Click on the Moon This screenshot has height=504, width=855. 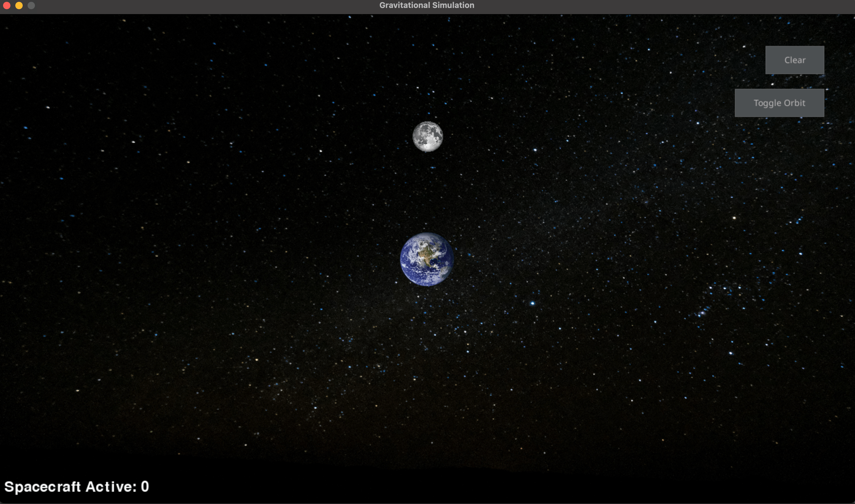pos(427,137)
